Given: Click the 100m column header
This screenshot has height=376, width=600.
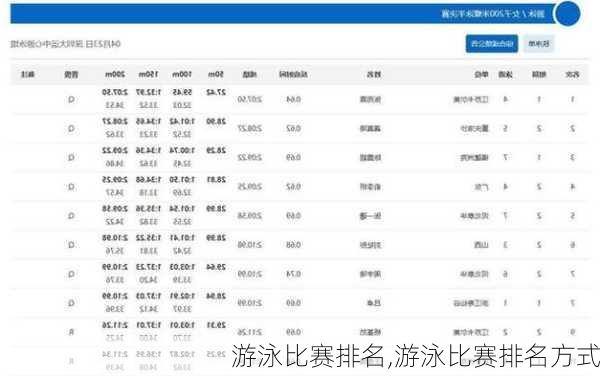Looking at the screenshot, I should pos(182,74).
